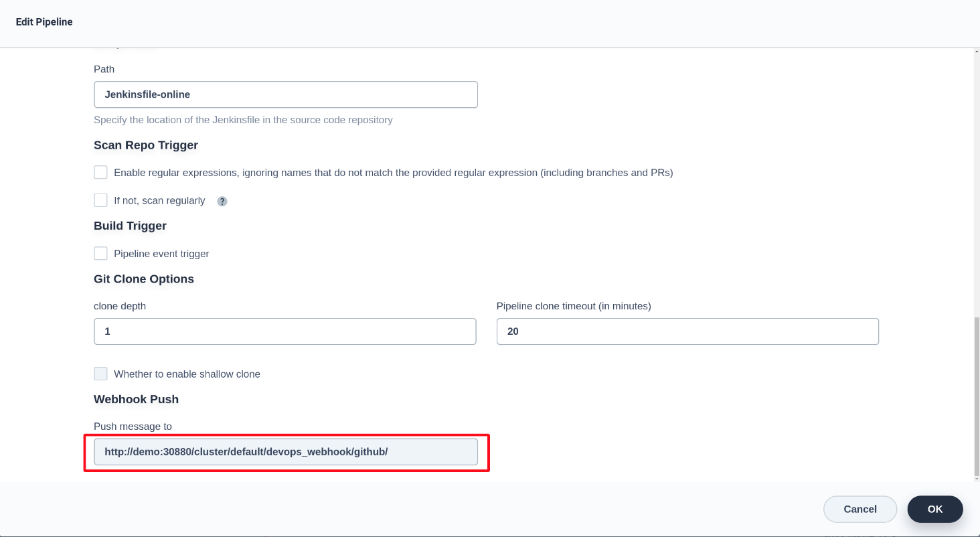Screen dimensions: 980x537
Task: Cancel editing the pipeline
Action: pos(860,509)
